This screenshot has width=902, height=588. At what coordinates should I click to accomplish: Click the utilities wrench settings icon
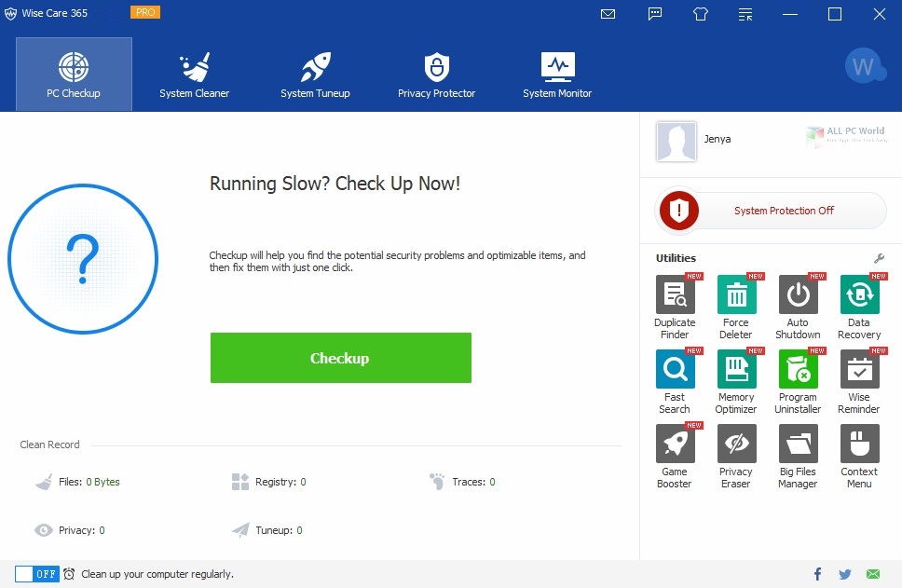[879, 258]
